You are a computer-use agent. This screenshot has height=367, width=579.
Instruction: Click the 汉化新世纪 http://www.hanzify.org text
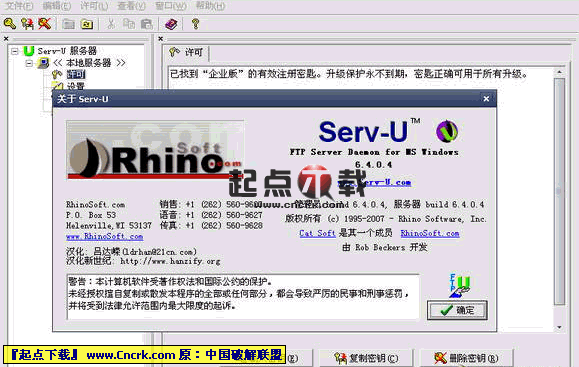pyautogui.click(x=143, y=261)
